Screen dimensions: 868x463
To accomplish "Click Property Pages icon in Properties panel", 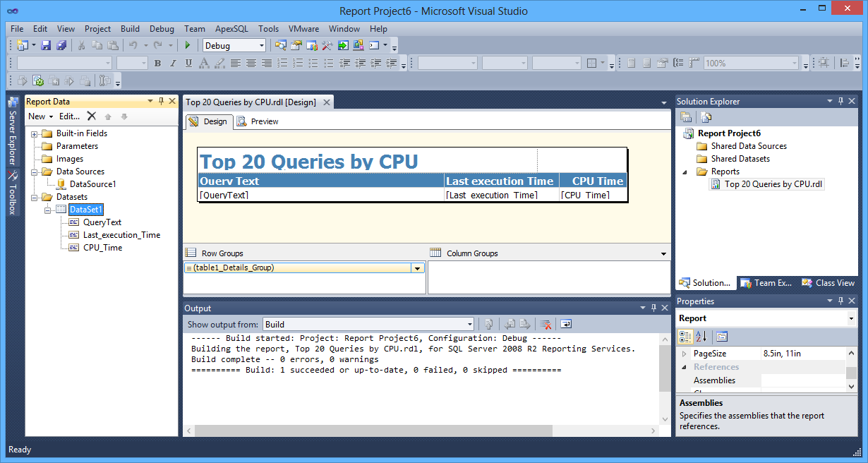I will [x=722, y=336].
